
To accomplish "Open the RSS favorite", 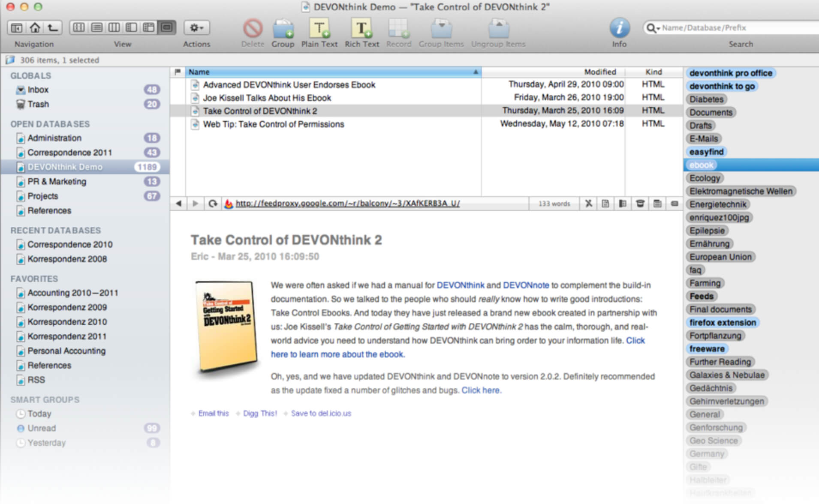I will pyautogui.click(x=85, y=380).
